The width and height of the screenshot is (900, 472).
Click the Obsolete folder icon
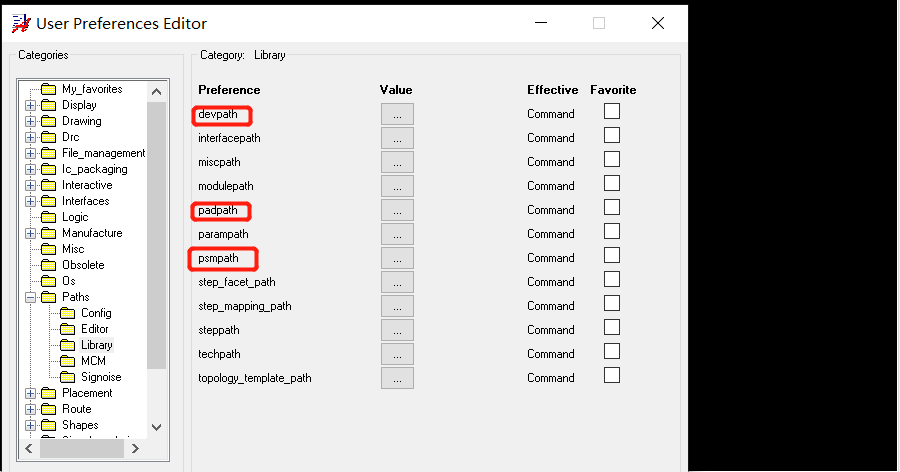(48, 265)
